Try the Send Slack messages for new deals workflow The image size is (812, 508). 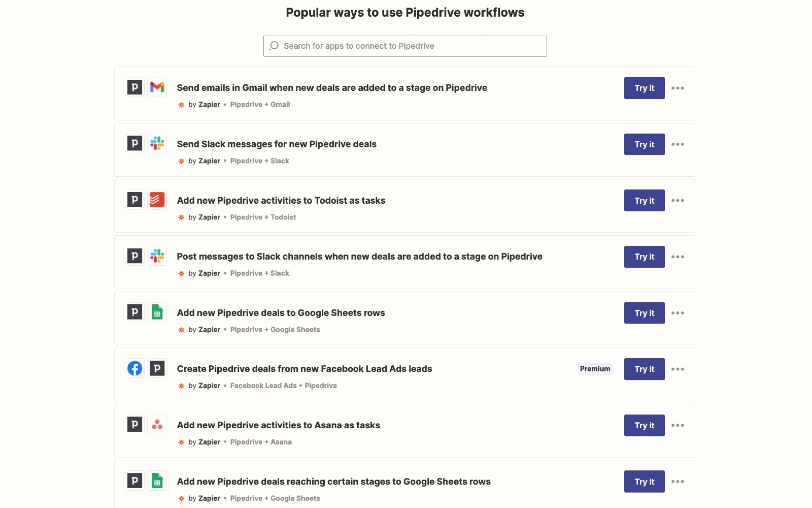[x=644, y=145]
